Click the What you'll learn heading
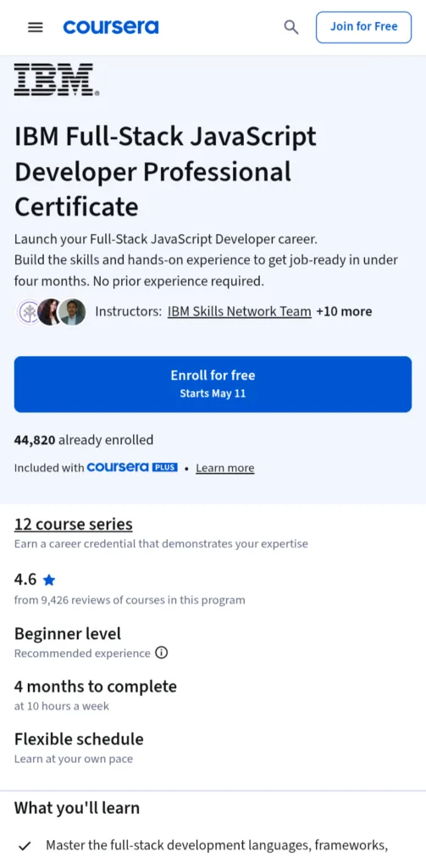Viewport: 426px width, 868px height. click(77, 808)
